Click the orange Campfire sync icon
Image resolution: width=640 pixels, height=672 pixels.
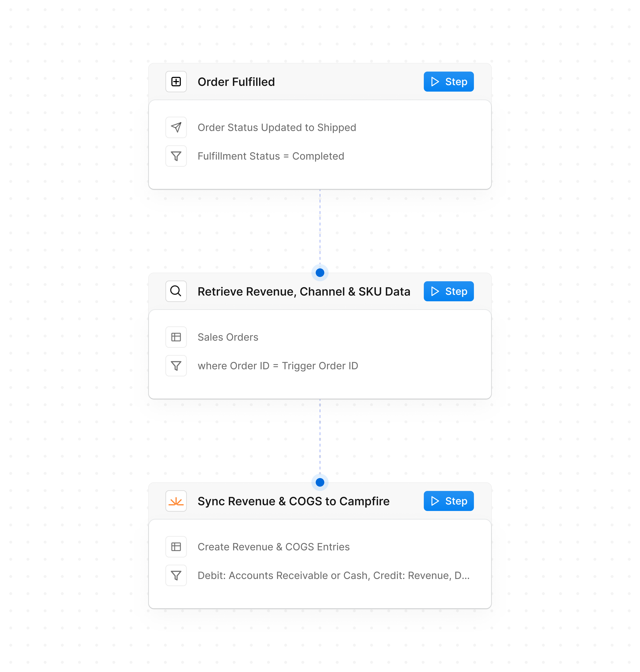tap(176, 501)
